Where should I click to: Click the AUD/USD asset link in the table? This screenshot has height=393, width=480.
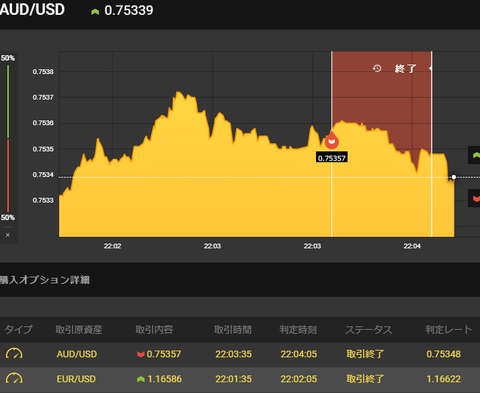click(x=77, y=354)
